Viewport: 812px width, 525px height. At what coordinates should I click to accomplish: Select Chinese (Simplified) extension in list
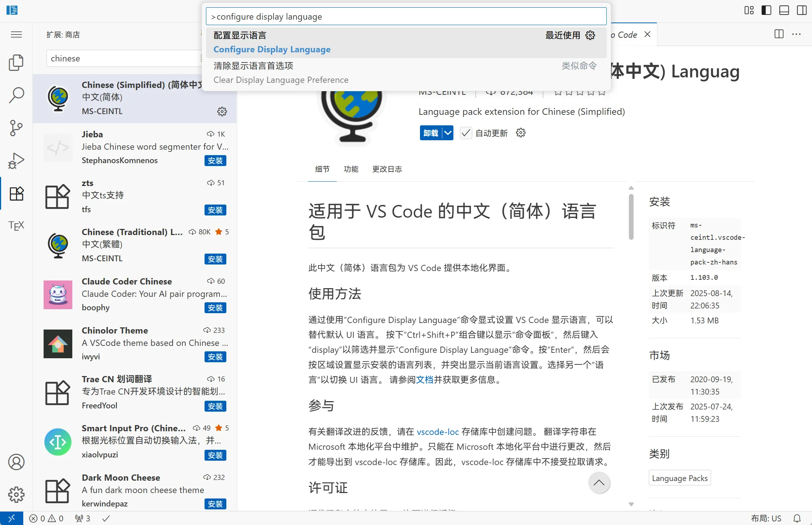click(134, 98)
